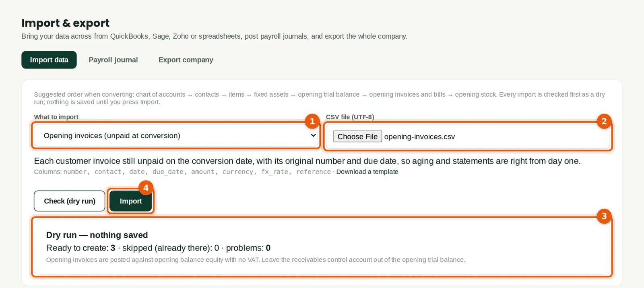Go to the Export company tab
This screenshot has height=288, width=644.
coord(186,60)
